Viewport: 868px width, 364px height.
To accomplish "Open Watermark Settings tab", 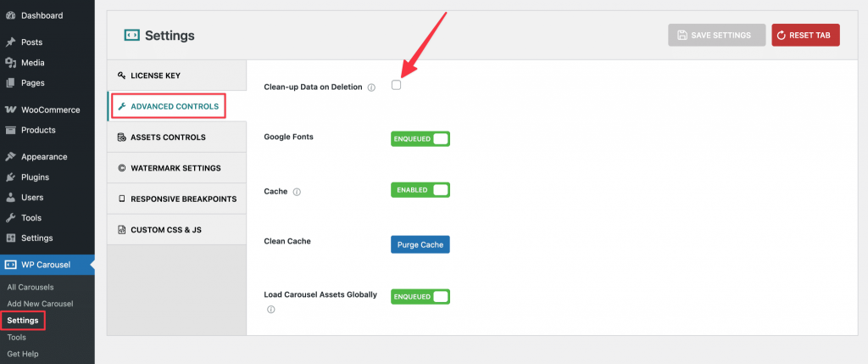I will coord(176,168).
